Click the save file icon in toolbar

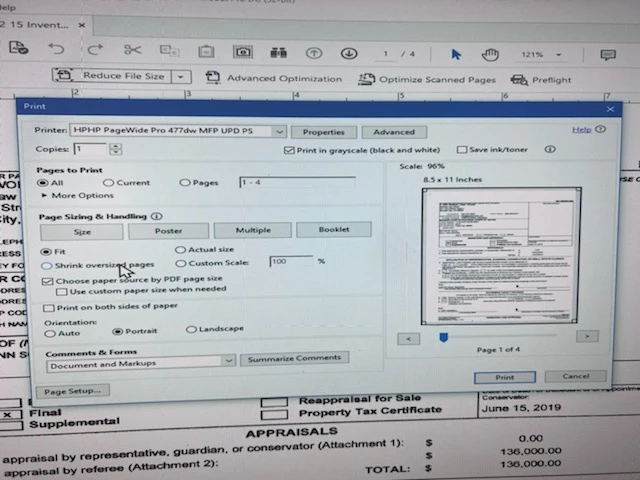click(x=18, y=48)
